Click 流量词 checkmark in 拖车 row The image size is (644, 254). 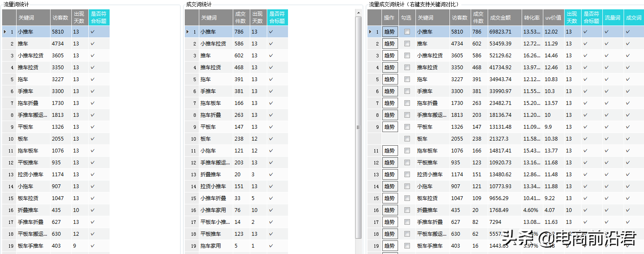(x=607, y=79)
